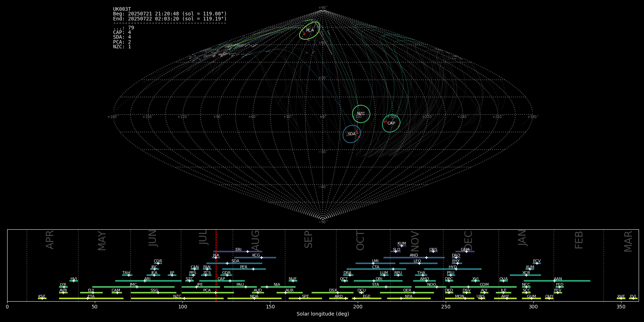Click the LMI shower bar on timeline

click(375, 263)
